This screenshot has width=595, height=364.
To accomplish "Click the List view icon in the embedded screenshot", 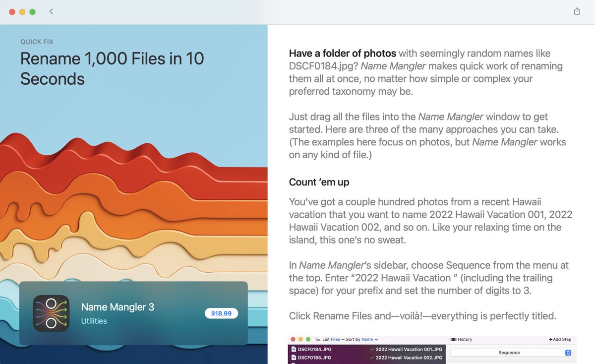I will point(317,339).
